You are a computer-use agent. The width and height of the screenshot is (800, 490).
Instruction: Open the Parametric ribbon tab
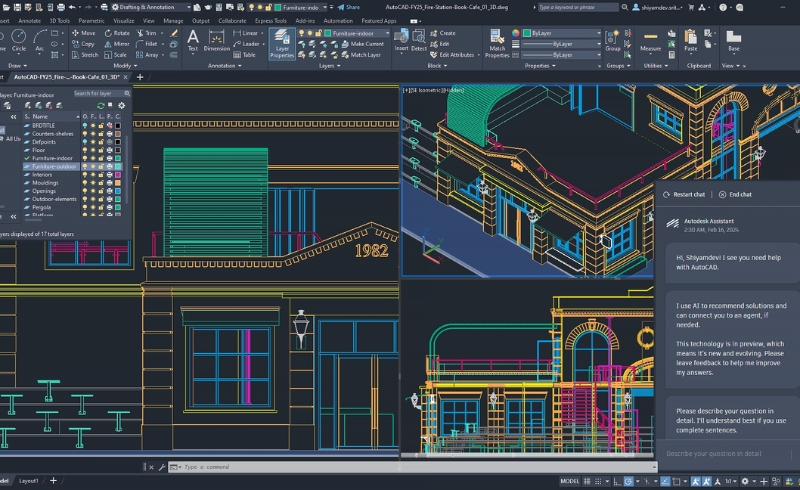click(91, 21)
